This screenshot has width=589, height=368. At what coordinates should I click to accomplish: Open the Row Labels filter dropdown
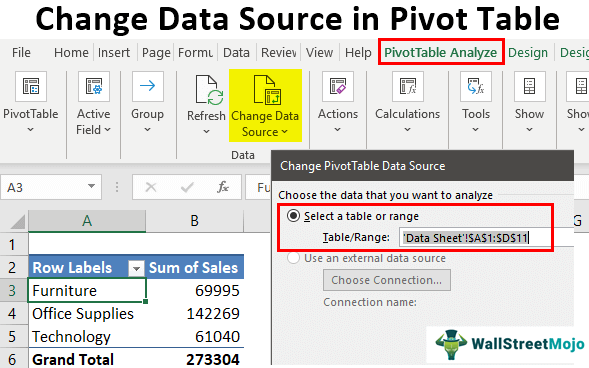coord(136,268)
